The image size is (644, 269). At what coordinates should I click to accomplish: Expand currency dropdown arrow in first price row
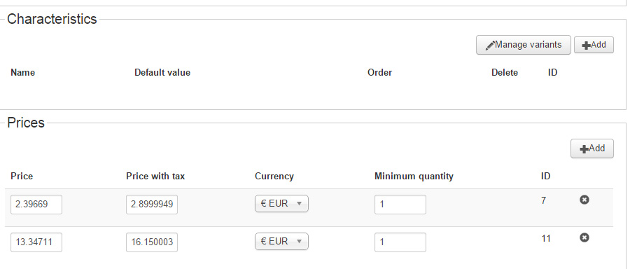(299, 204)
